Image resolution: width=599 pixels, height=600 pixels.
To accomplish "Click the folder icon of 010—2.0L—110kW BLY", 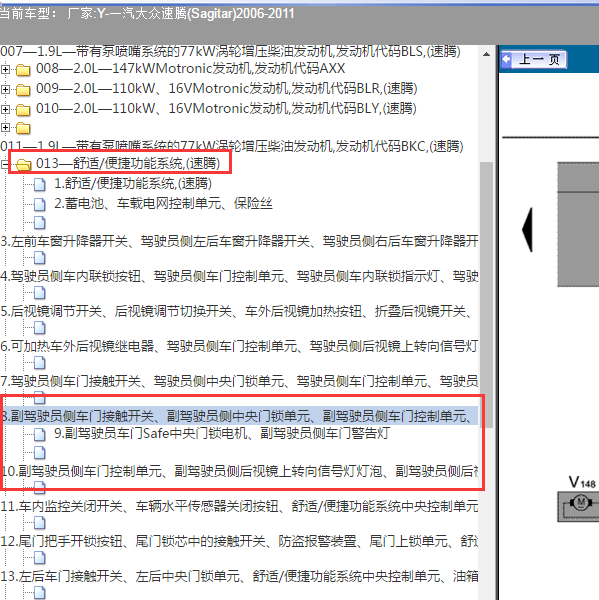I will [x=23, y=109].
